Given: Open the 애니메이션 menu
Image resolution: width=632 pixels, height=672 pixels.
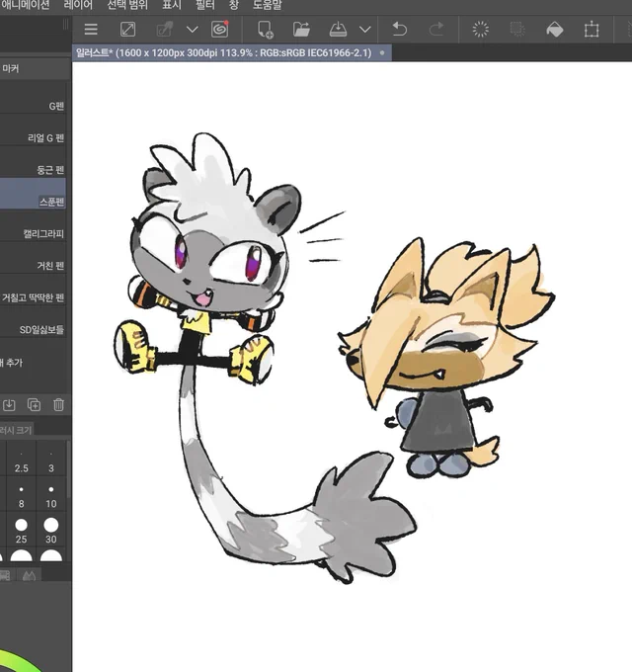Looking at the screenshot, I should coord(26,5).
